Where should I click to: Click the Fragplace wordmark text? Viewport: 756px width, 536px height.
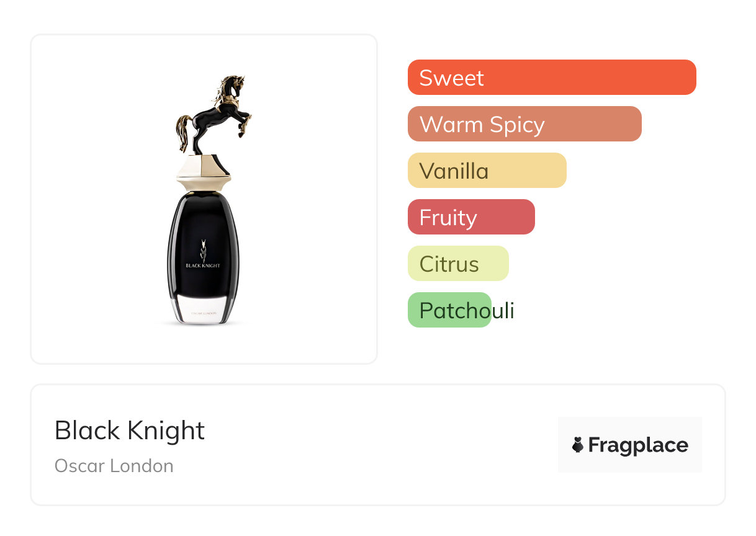click(x=638, y=445)
